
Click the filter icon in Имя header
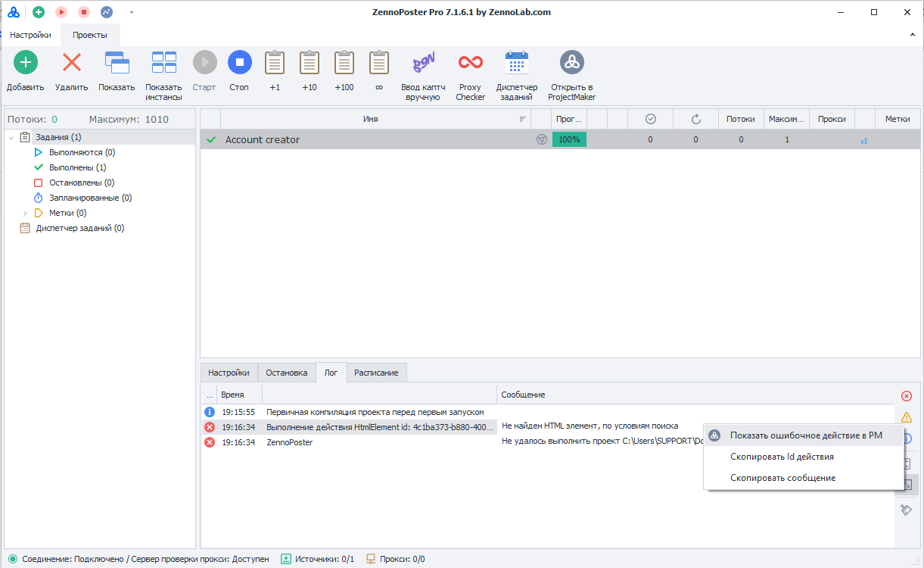(x=522, y=119)
